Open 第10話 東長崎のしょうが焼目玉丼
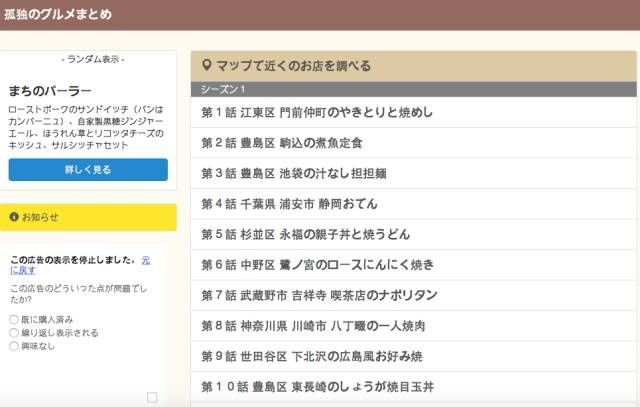 point(413,387)
